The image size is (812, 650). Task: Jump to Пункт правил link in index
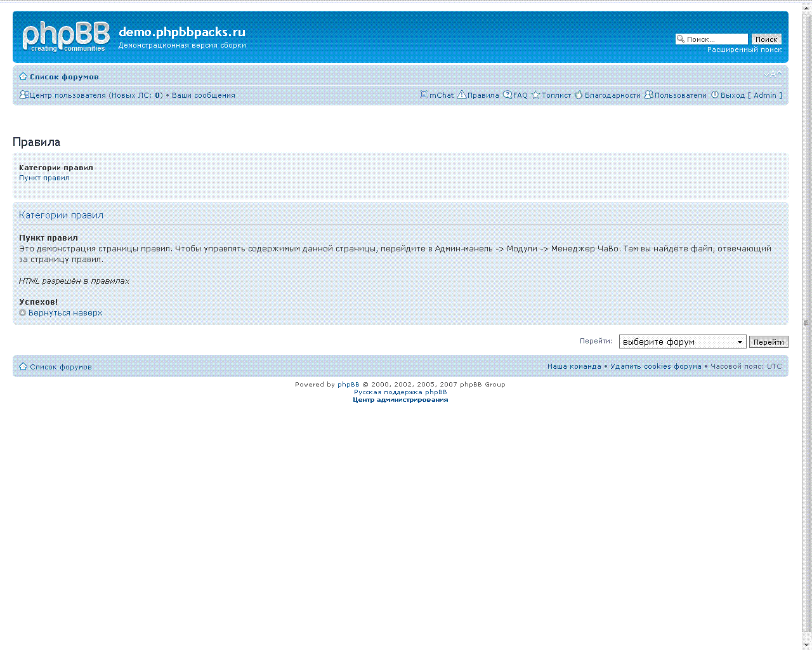click(44, 178)
